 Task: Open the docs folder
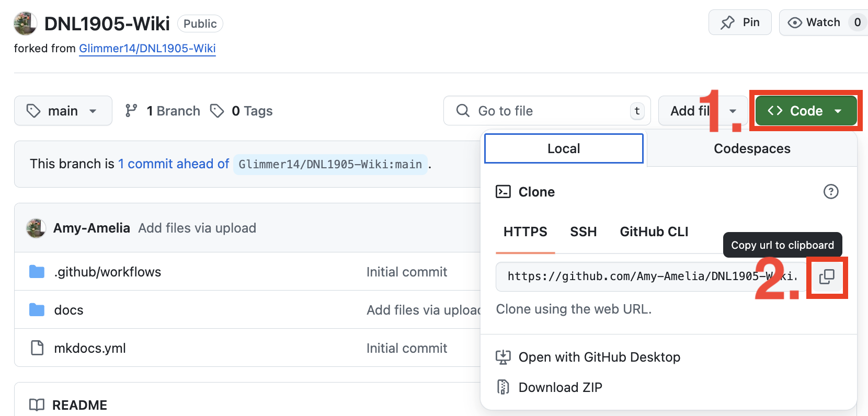(68, 310)
